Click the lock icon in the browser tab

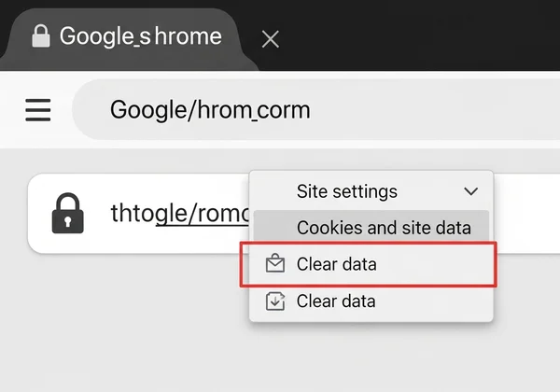click(41, 36)
